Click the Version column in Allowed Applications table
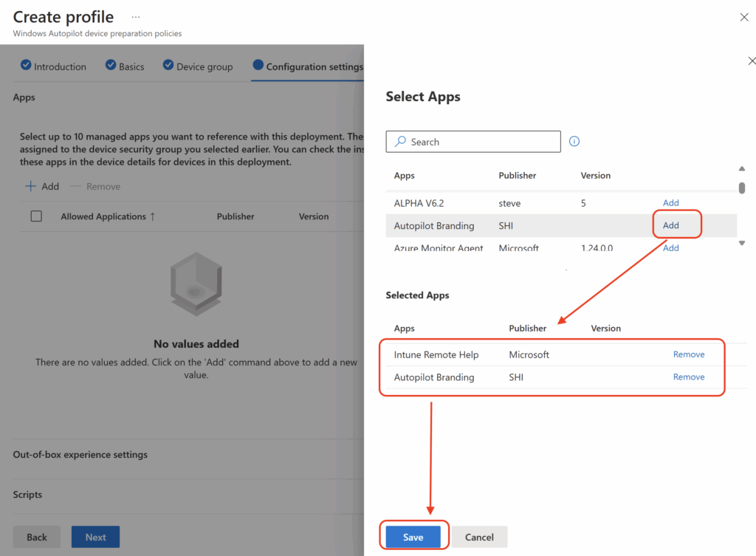This screenshot has height=556, width=756. [313, 216]
